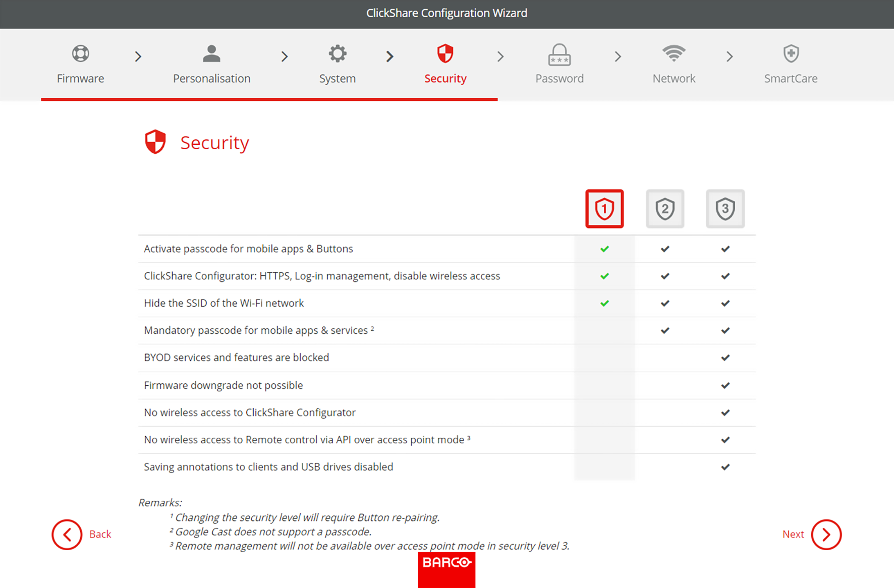Click 'BYOD services and features are blocked' text
894x588 pixels.
pyautogui.click(x=236, y=358)
